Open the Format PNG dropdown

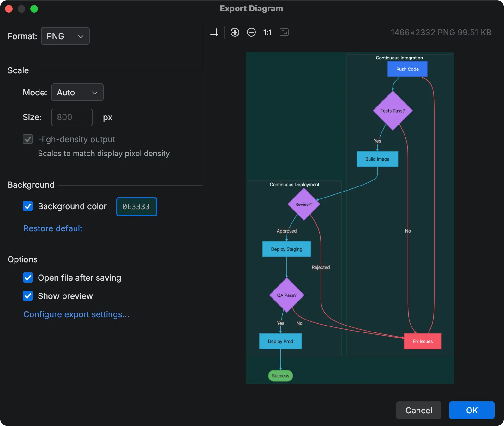pos(65,36)
